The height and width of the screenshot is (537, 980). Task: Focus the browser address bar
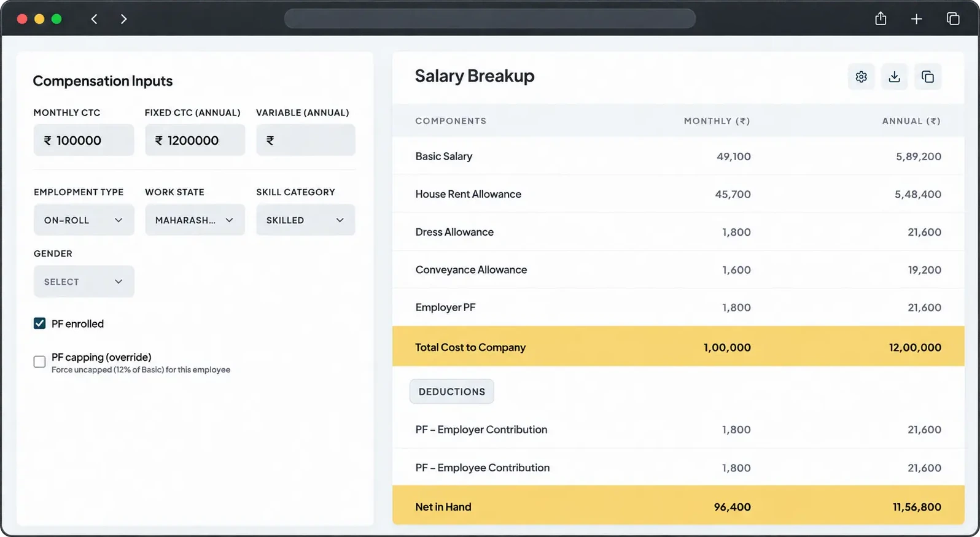[489, 18]
